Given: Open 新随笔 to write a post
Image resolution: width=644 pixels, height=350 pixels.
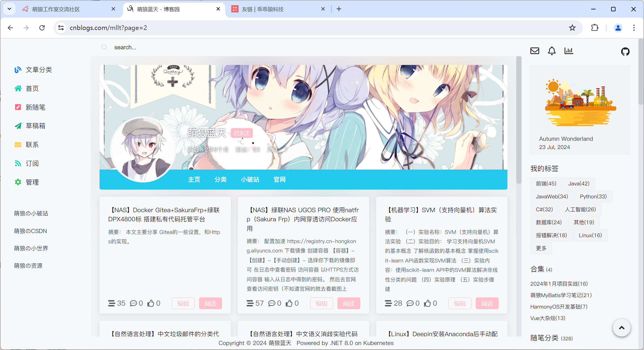Looking at the screenshot, I should (x=18, y=107).
